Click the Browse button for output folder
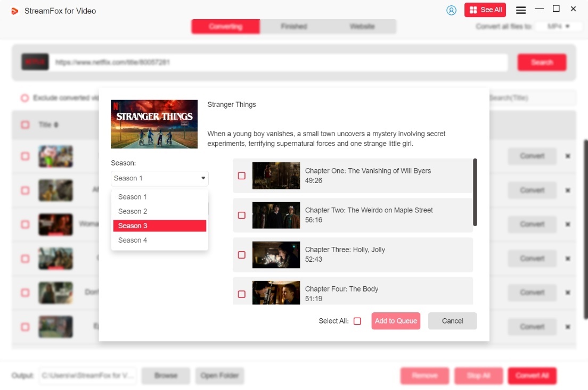Screen dimensions: 588x390 tap(166, 376)
